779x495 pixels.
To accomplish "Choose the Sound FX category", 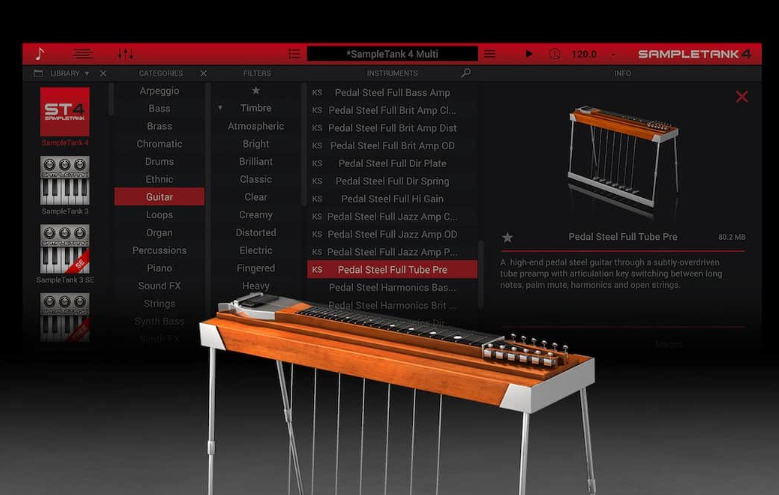I will click(x=159, y=286).
